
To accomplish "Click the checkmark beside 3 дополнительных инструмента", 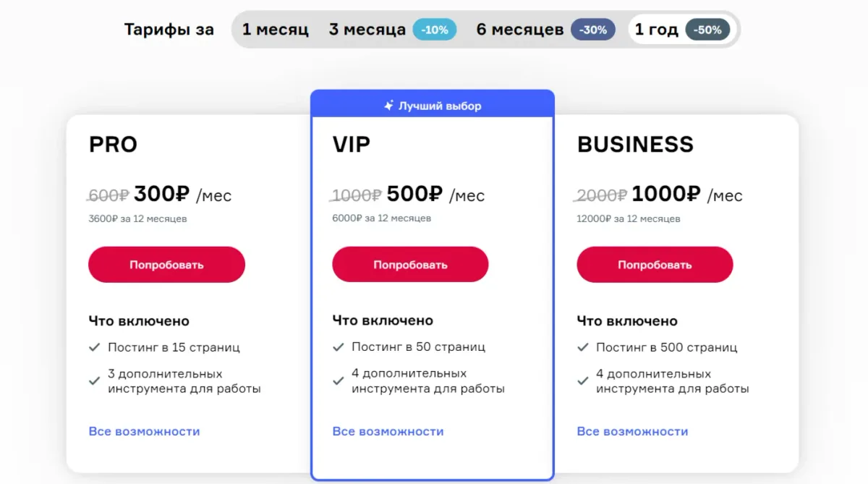I will 95,379.
